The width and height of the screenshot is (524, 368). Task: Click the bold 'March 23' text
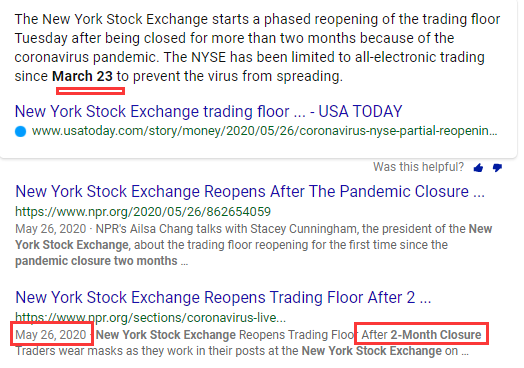[83, 76]
